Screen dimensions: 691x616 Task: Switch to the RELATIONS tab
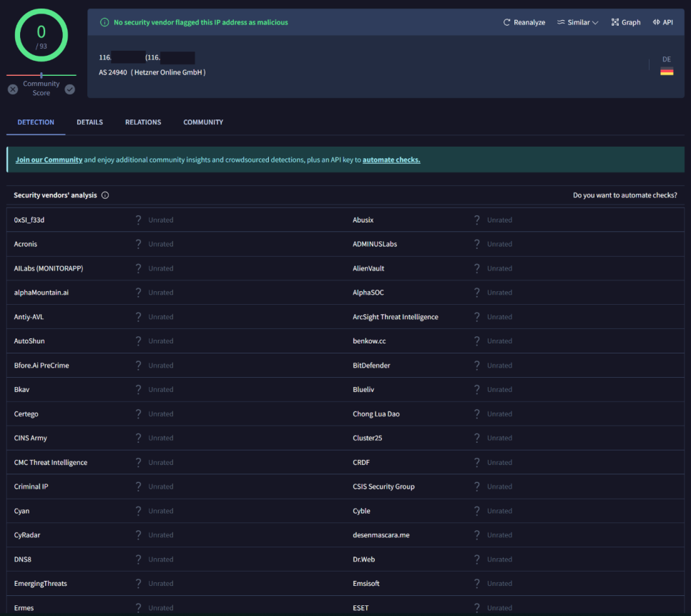pyautogui.click(x=143, y=122)
